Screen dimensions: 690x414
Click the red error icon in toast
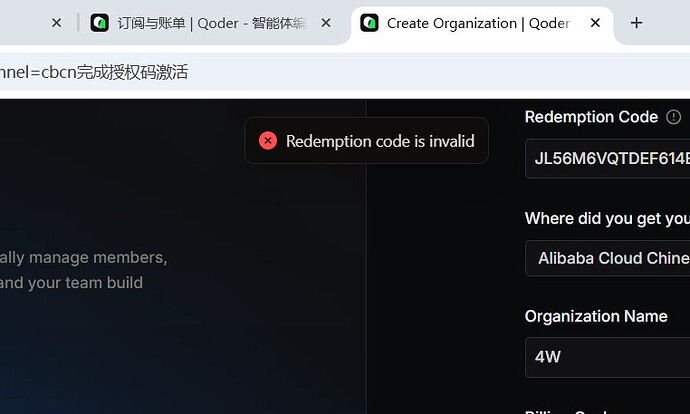click(x=268, y=141)
